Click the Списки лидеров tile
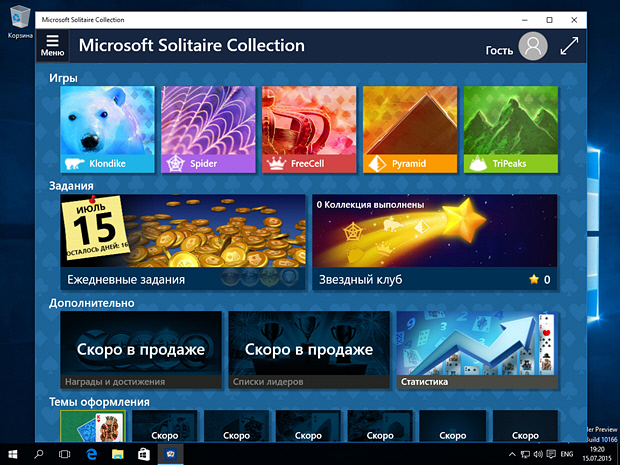 point(309,350)
